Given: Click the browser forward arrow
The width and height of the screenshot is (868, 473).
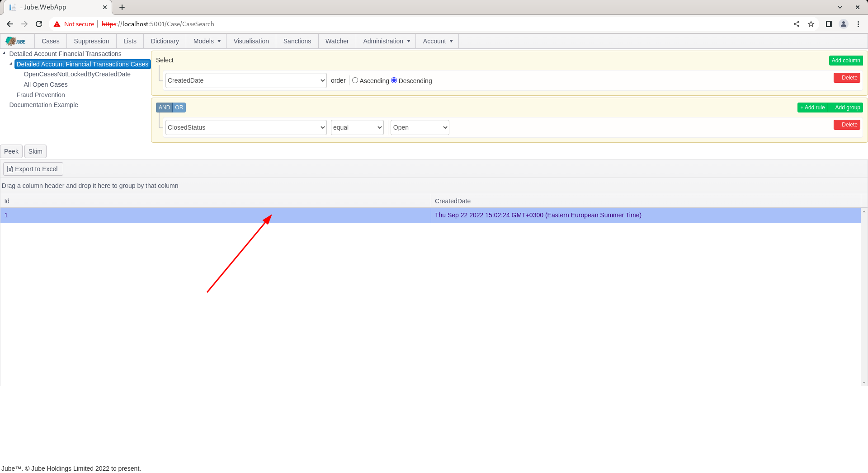Looking at the screenshot, I should click(24, 24).
